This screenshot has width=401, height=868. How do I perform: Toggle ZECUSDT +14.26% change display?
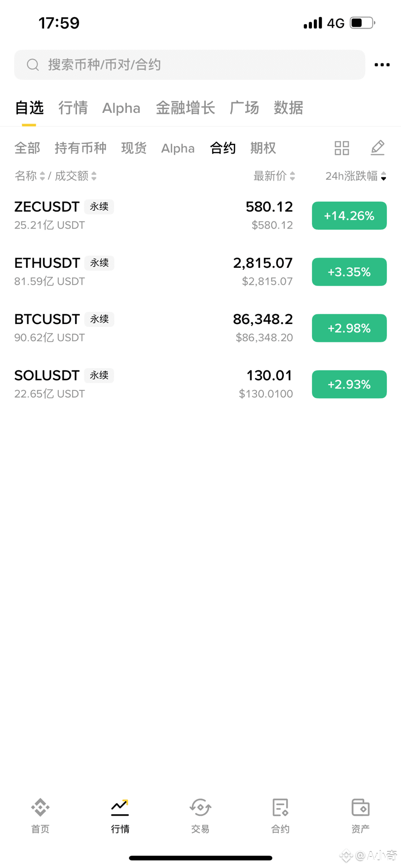(x=349, y=216)
